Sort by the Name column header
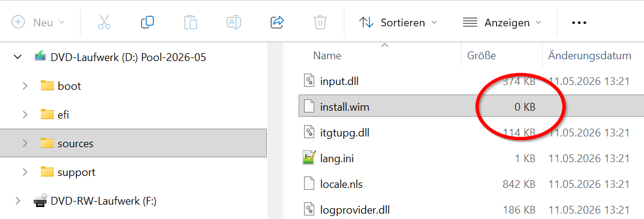The width and height of the screenshot is (644, 219). (x=327, y=56)
